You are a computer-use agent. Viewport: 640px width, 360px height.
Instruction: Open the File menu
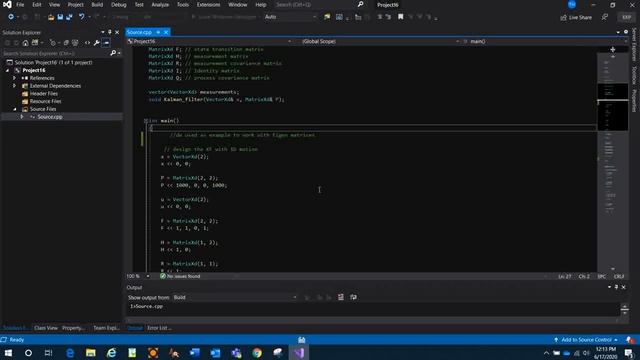pos(20,5)
